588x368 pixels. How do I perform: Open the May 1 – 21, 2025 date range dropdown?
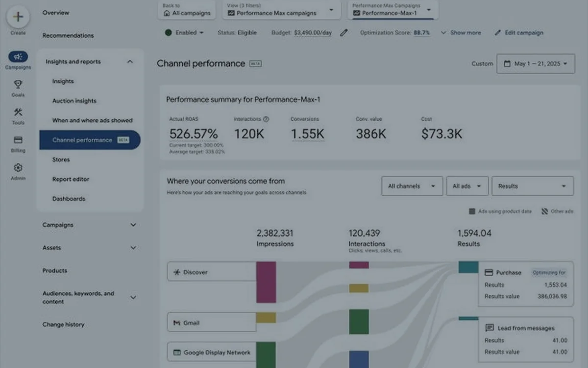pos(536,64)
